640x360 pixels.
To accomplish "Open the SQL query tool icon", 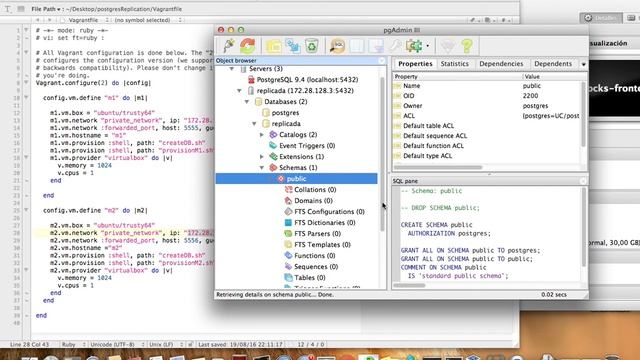I will 337,46.
